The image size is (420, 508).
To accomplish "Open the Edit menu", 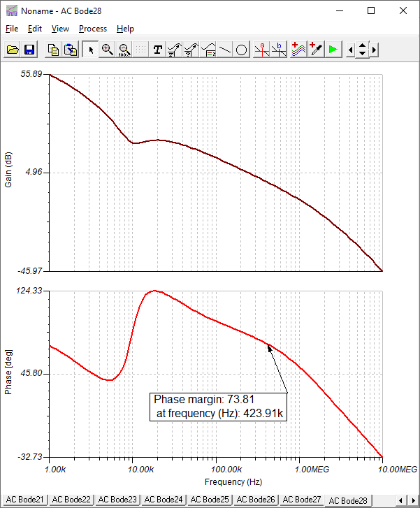I will (x=35, y=29).
